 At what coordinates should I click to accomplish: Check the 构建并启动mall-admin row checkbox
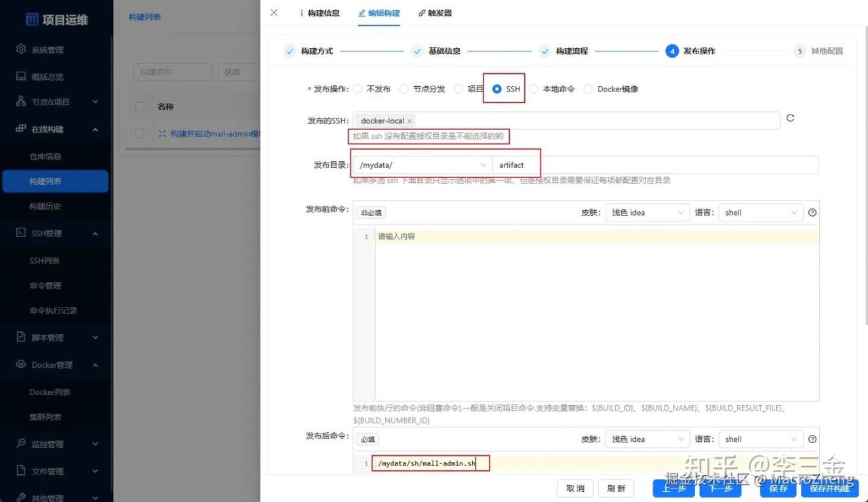(x=140, y=134)
